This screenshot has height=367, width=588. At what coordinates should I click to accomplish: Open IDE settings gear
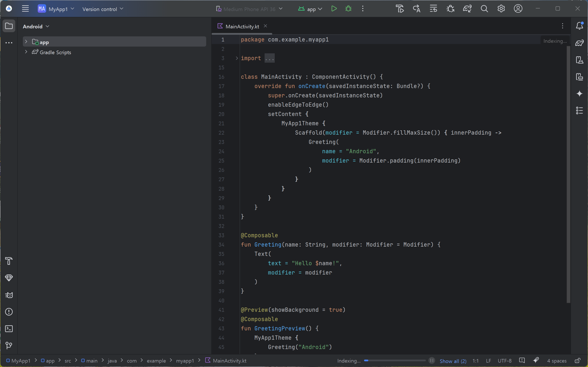point(501,8)
